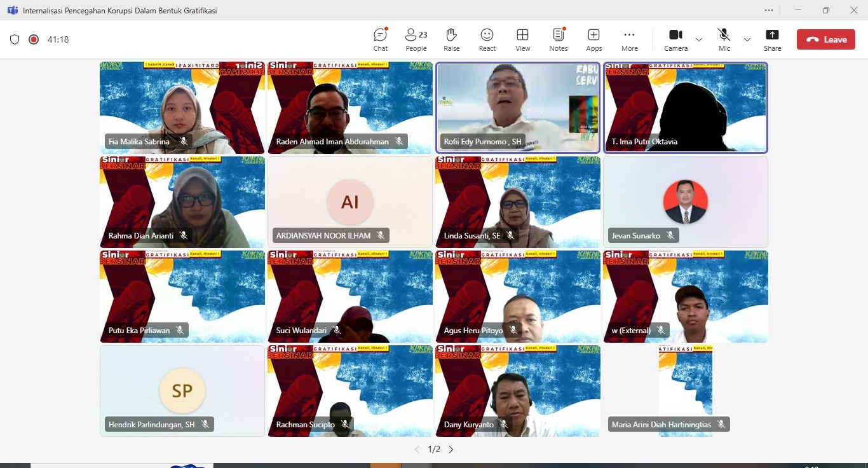The height and width of the screenshot is (468, 868).
Task: Open meeting Notes
Action: [x=559, y=39]
